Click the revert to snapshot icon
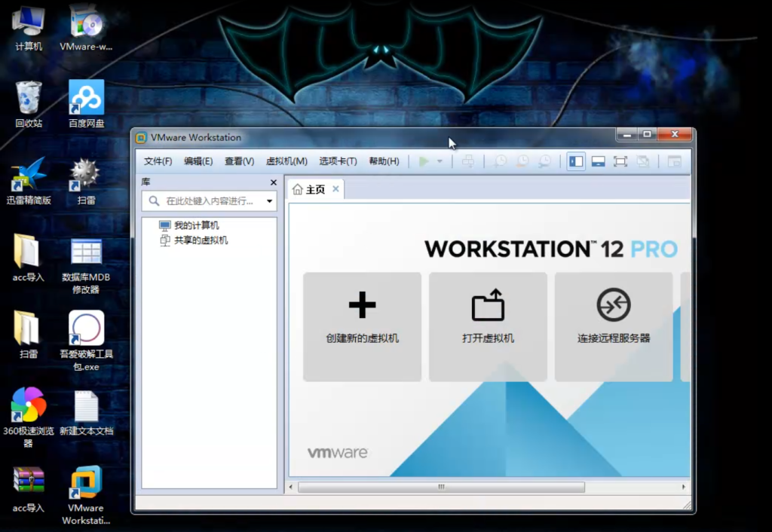The image size is (772, 532). point(522,161)
